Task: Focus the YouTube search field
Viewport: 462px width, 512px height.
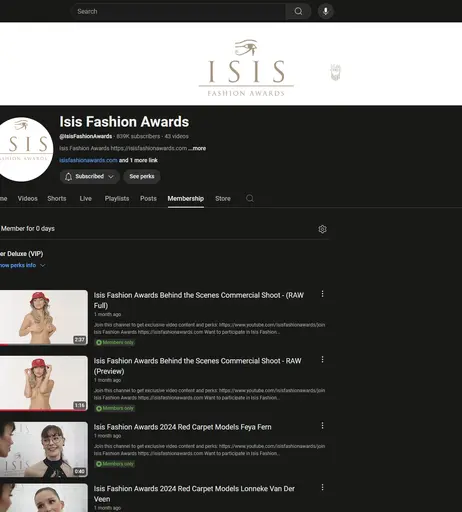Action: [179, 11]
